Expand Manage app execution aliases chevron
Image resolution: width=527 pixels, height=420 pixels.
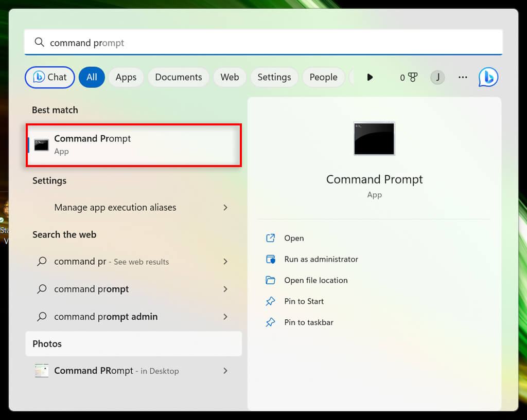pos(225,207)
